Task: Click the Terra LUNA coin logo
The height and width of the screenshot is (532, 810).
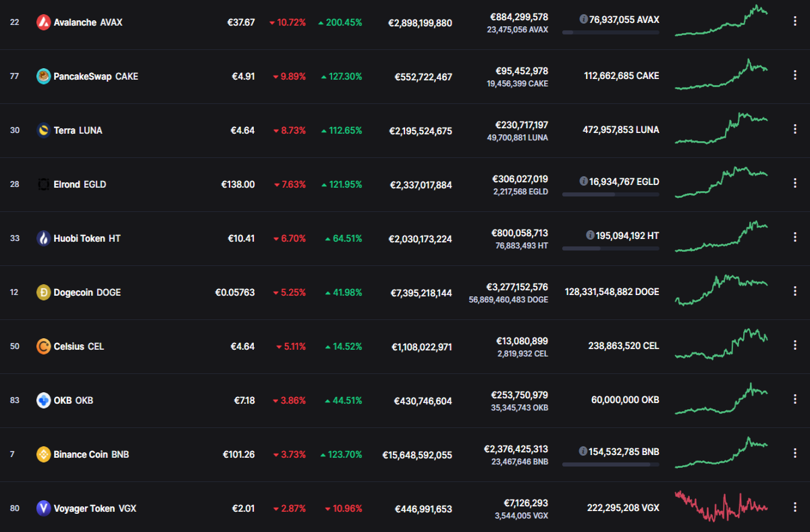Action: 43,130
